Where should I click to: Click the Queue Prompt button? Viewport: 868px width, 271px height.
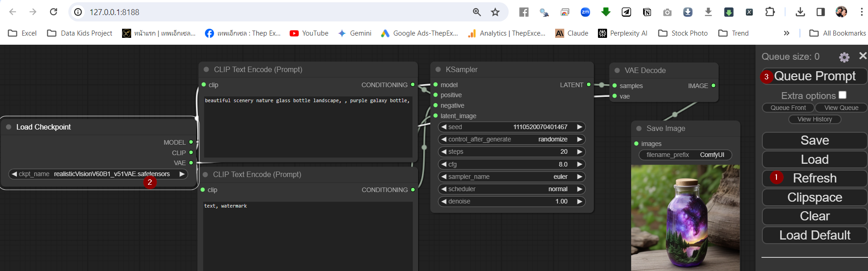[x=814, y=76]
